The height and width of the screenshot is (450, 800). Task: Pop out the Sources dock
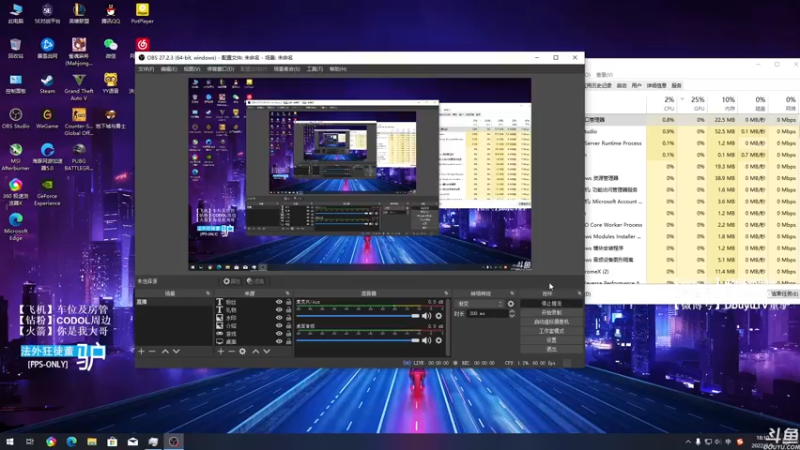(287, 293)
